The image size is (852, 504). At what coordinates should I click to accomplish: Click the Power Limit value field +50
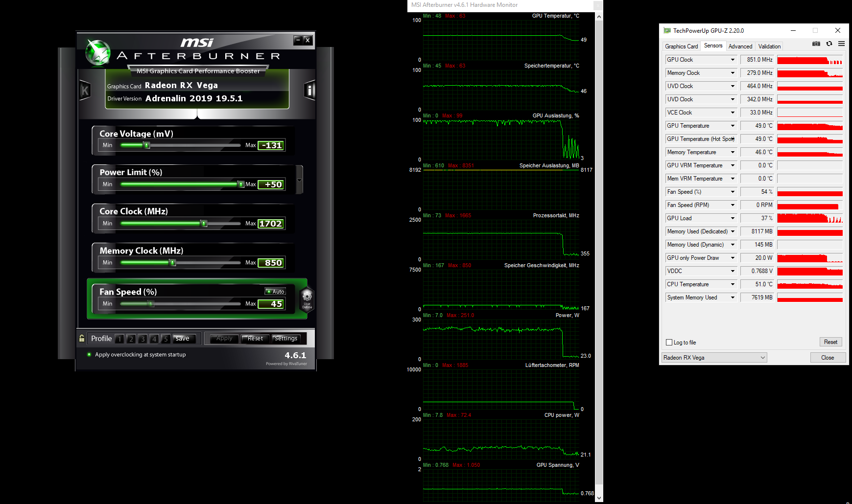(x=271, y=184)
